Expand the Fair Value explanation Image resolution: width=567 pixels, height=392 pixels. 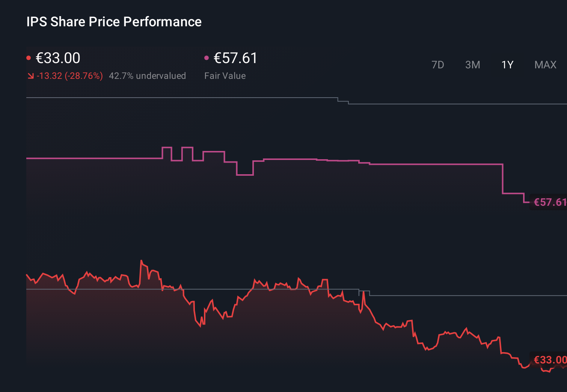point(225,75)
